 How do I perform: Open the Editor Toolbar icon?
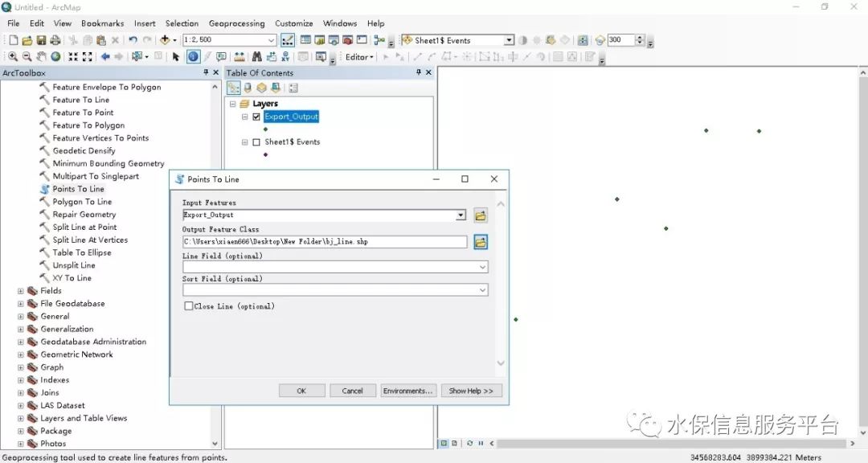pos(288,40)
